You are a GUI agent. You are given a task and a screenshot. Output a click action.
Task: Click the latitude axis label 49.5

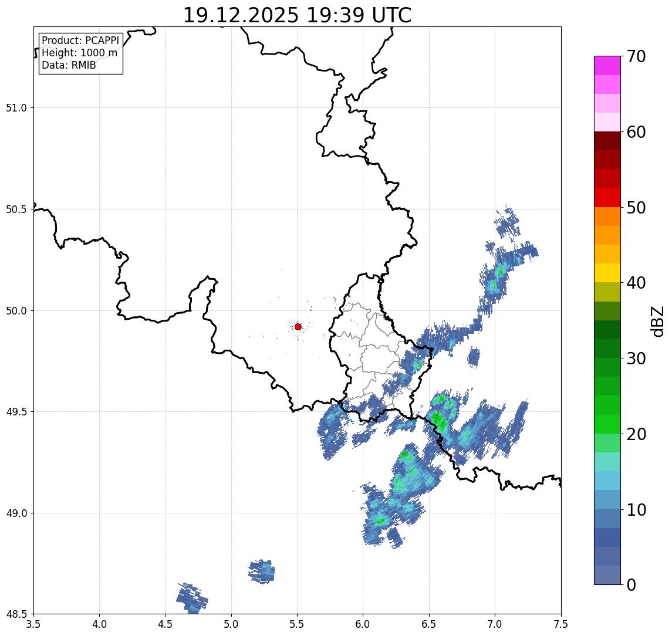(16, 412)
